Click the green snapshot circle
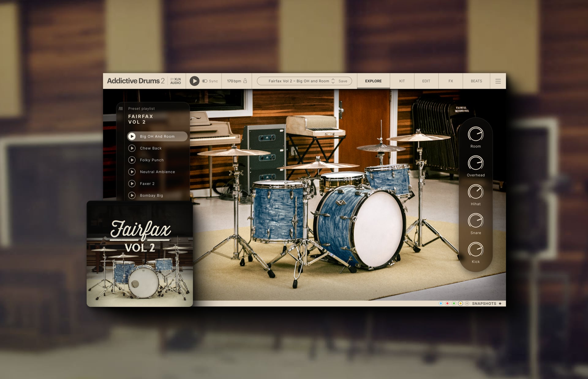Image resolution: width=588 pixels, height=379 pixels. [454, 303]
